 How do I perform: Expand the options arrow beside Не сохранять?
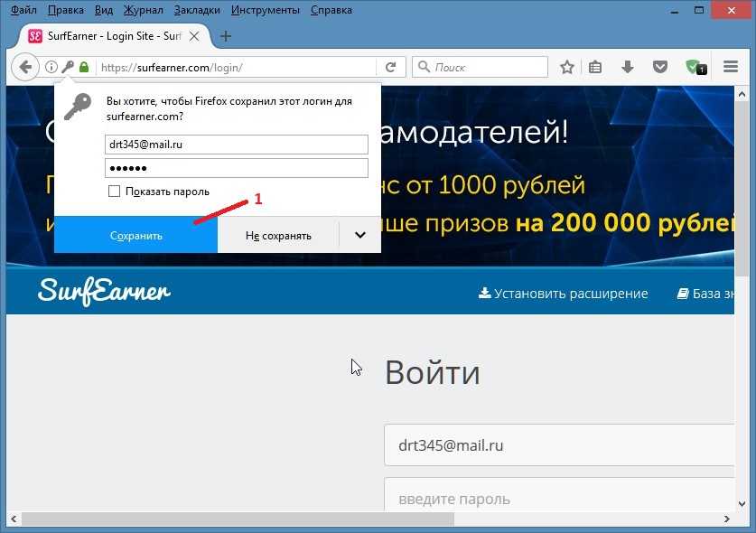pos(360,235)
